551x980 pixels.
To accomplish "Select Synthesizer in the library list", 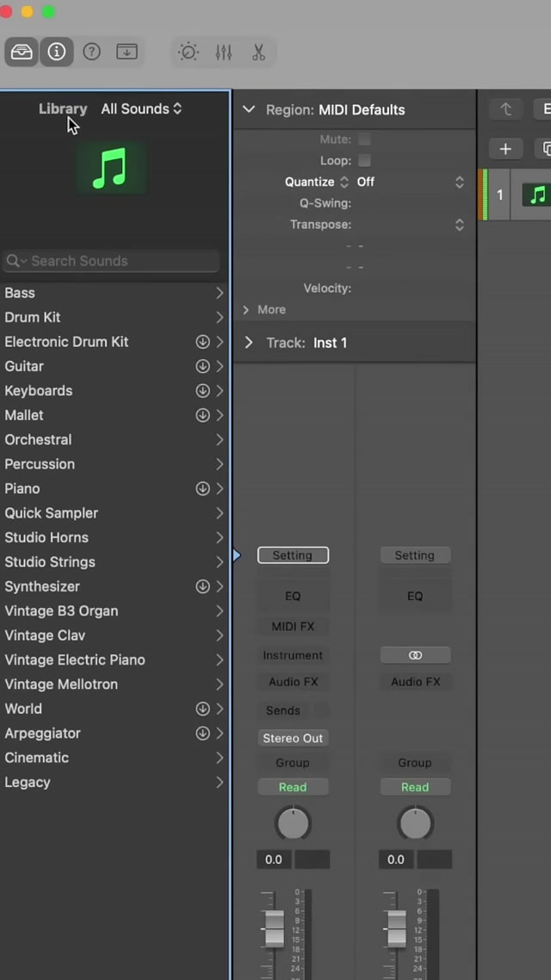I will tap(42, 586).
